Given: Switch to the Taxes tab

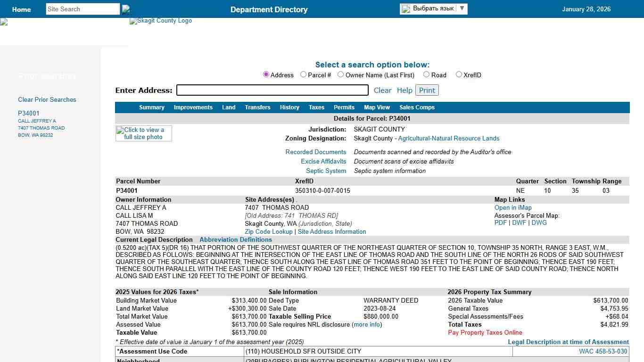Looking at the screenshot, I should click(x=316, y=107).
